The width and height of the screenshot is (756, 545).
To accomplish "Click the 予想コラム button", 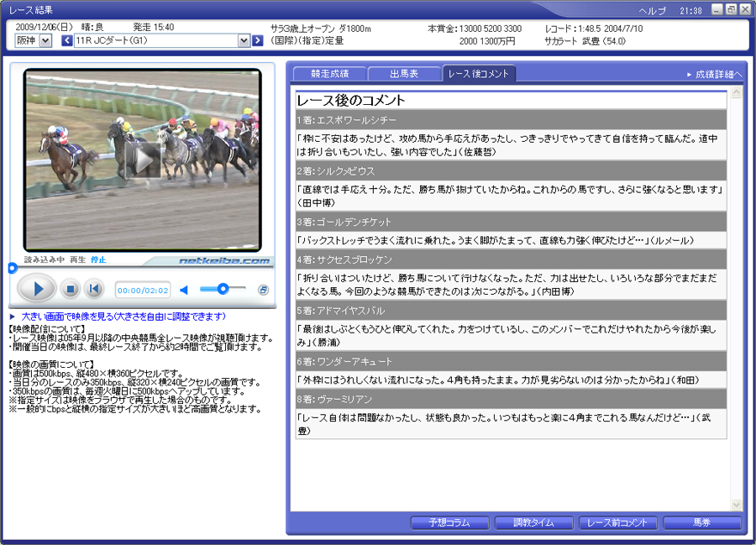I will 449,522.
